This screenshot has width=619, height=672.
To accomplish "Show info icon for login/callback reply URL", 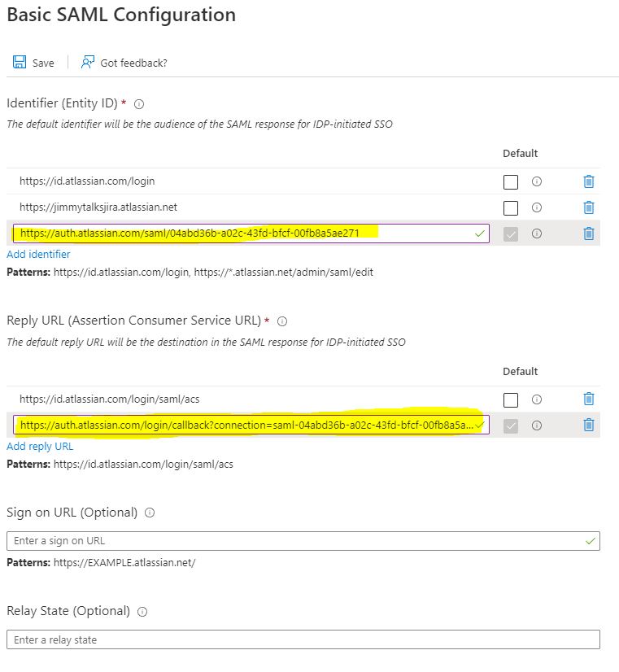I will click(x=537, y=425).
